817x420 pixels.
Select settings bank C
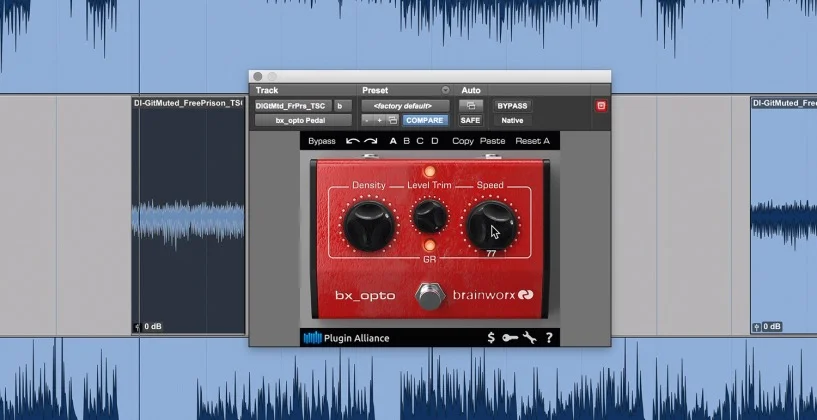coord(420,141)
